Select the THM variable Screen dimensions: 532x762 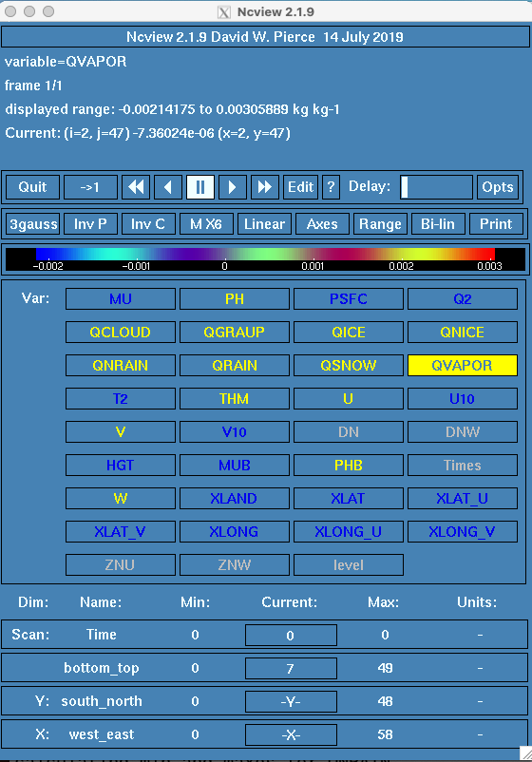[235, 398]
